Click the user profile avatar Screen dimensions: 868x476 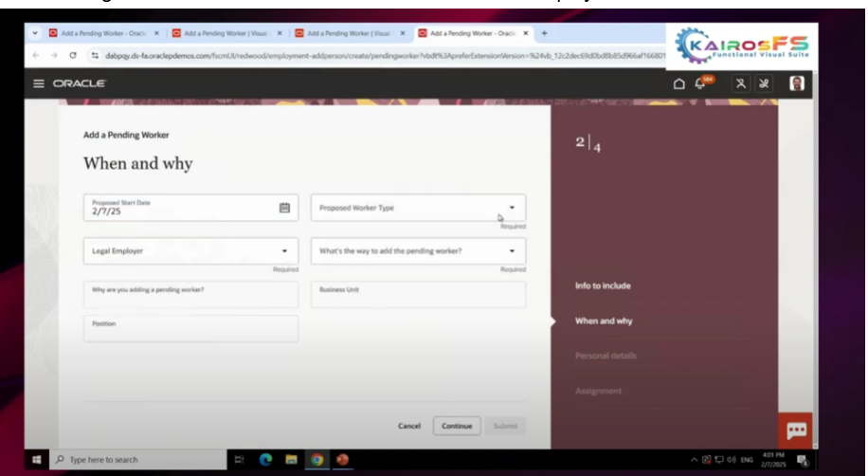point(796,83)
